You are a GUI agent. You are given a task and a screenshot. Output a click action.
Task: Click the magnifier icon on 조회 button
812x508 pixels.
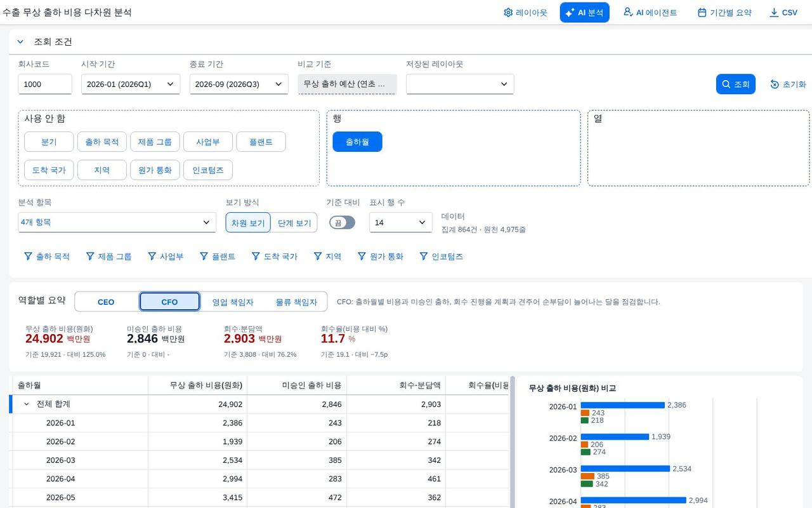[x=726, y=84]
